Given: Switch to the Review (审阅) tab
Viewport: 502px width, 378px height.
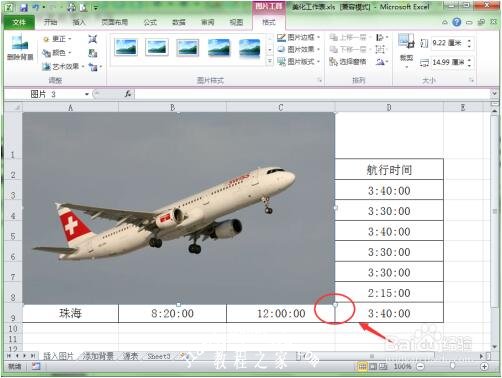Looking at the screenshot, I should (207, 22).
